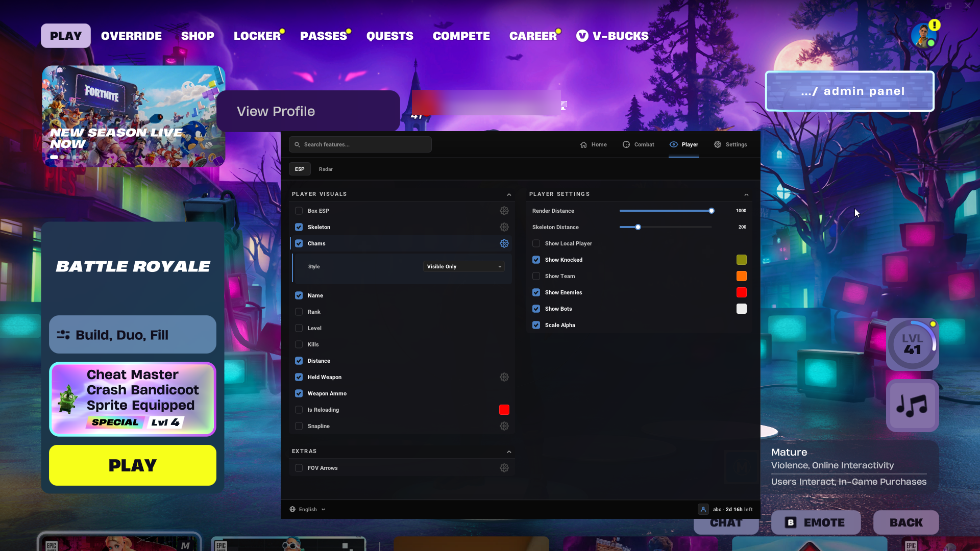980x551 pixels.
Task: Toggle the Show Local Player checkbox
Action: click(x=536, y=243)
